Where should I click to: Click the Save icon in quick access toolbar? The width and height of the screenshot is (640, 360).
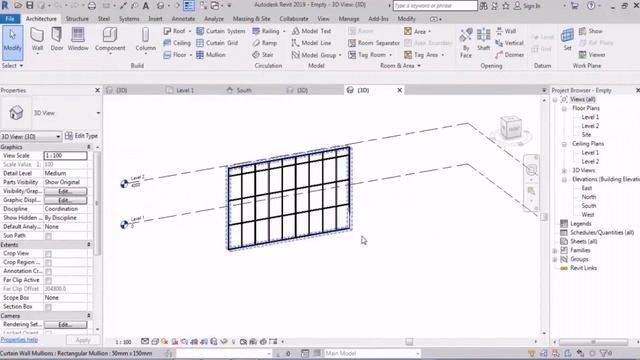[x=30, y=6]
